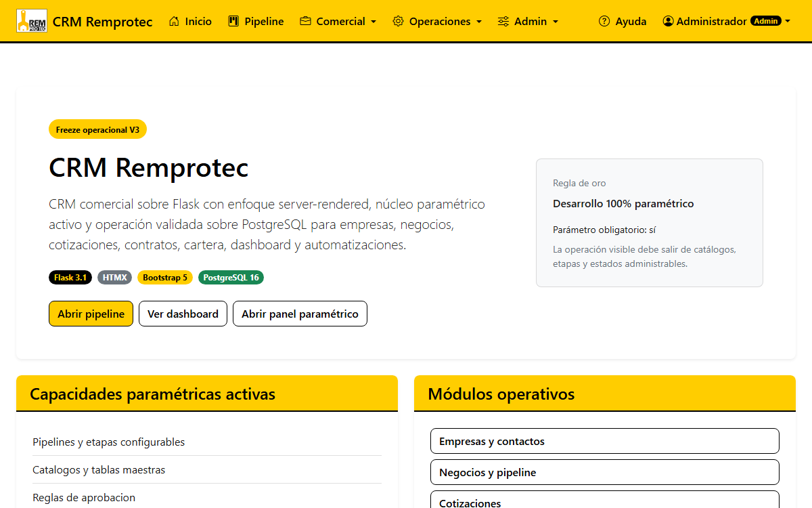Viewport: 812px width, 508px height.
Task: Open the Operaciones menu
Action: point(437,21)
